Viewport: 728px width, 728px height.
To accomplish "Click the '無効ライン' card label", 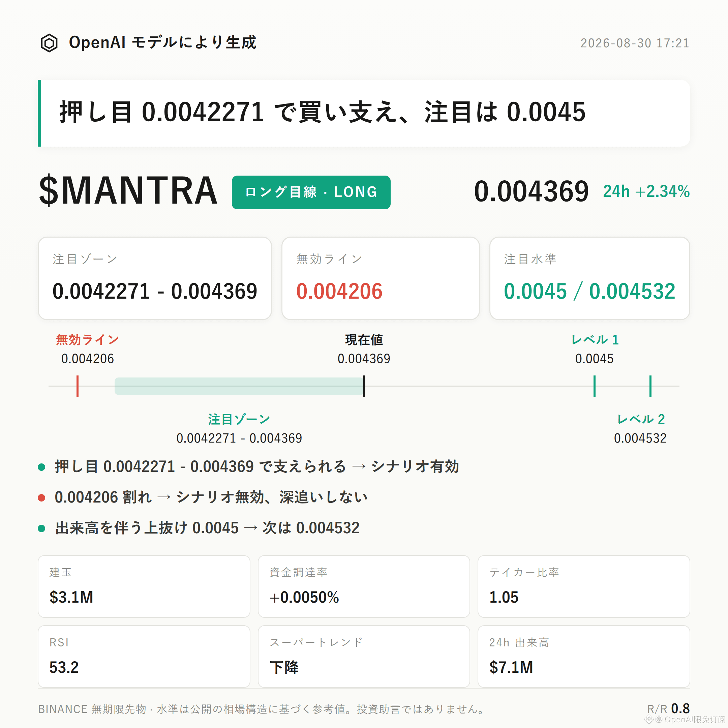I will coord(329,259).
